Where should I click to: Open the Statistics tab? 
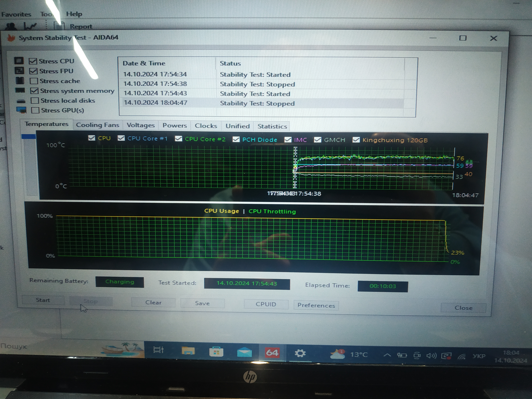[272, 126]
